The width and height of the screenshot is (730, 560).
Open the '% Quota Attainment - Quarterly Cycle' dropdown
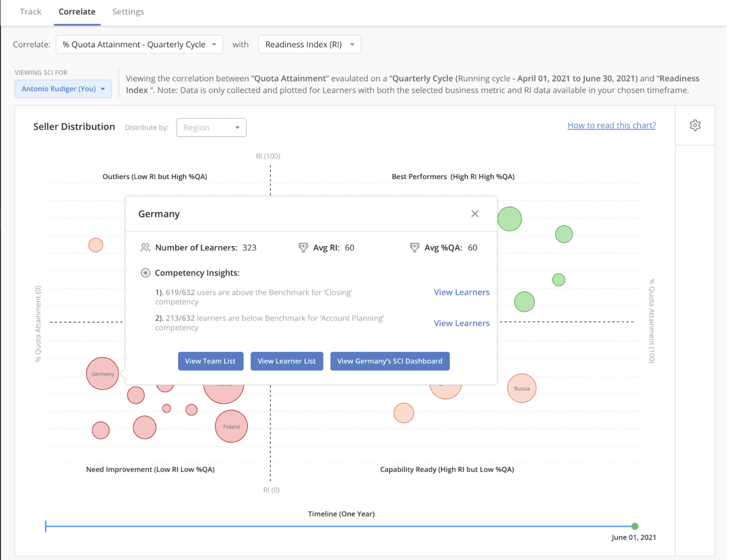click(139, 44)
